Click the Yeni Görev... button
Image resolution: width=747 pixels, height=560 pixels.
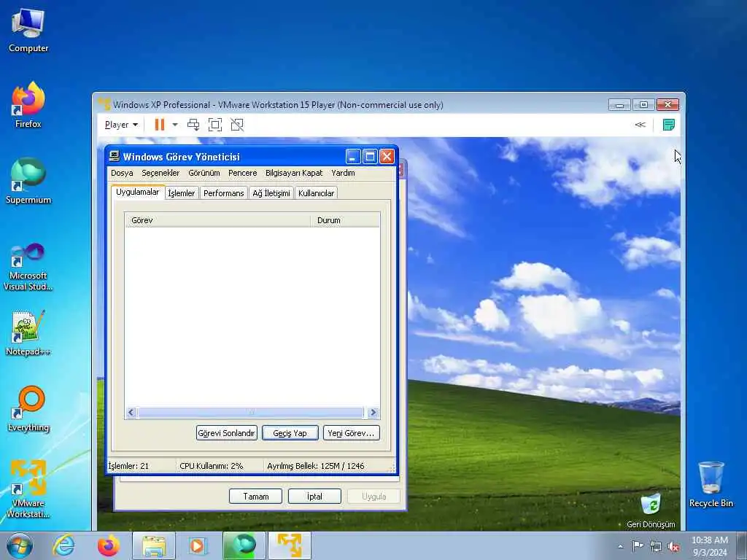(x=351, y=433)
